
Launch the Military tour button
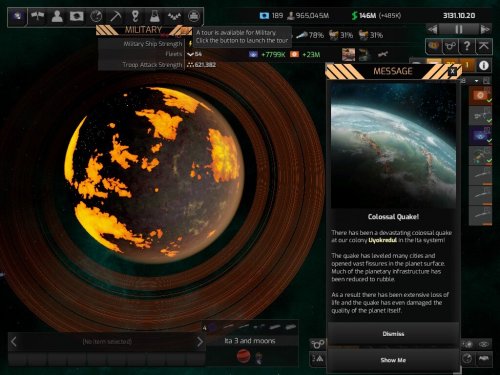(x=185, y=31)
